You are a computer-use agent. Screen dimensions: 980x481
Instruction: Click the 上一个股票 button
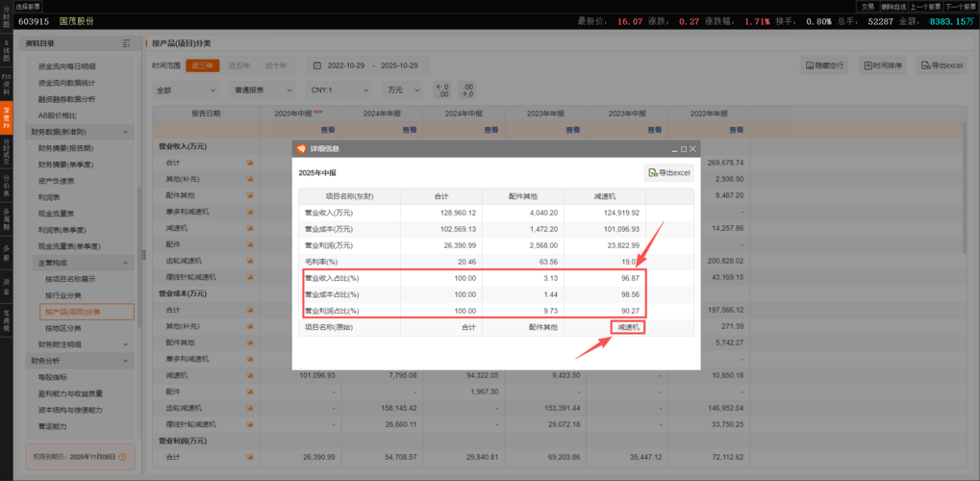tap(925, 7)
